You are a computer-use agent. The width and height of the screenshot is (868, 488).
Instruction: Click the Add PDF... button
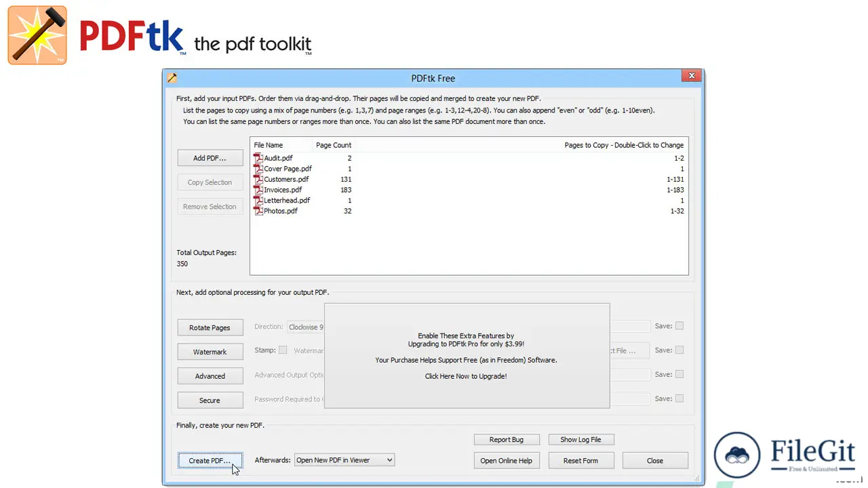click(210, 158)
